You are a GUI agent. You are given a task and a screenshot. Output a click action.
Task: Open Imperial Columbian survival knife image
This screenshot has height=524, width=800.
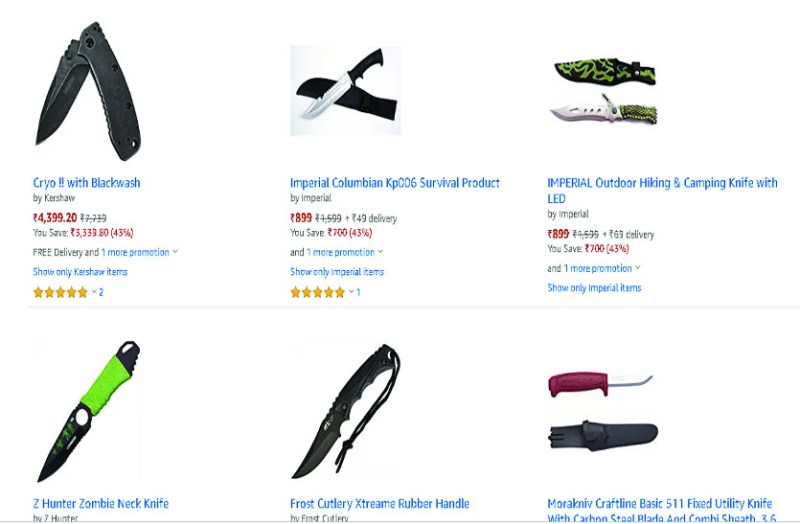[345, 91]
